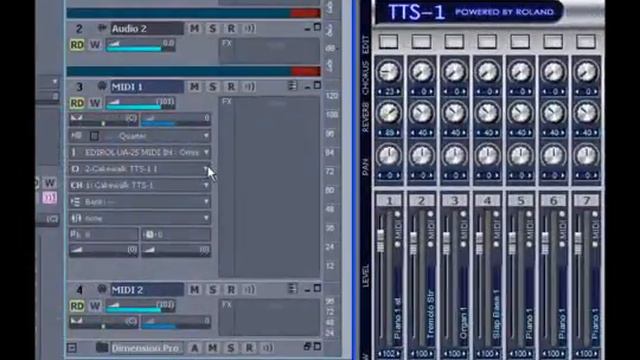Arm record on MIDI 2 track
Image resolution: width=640 pixels, height=360 pixels.
tap(231, 290)
